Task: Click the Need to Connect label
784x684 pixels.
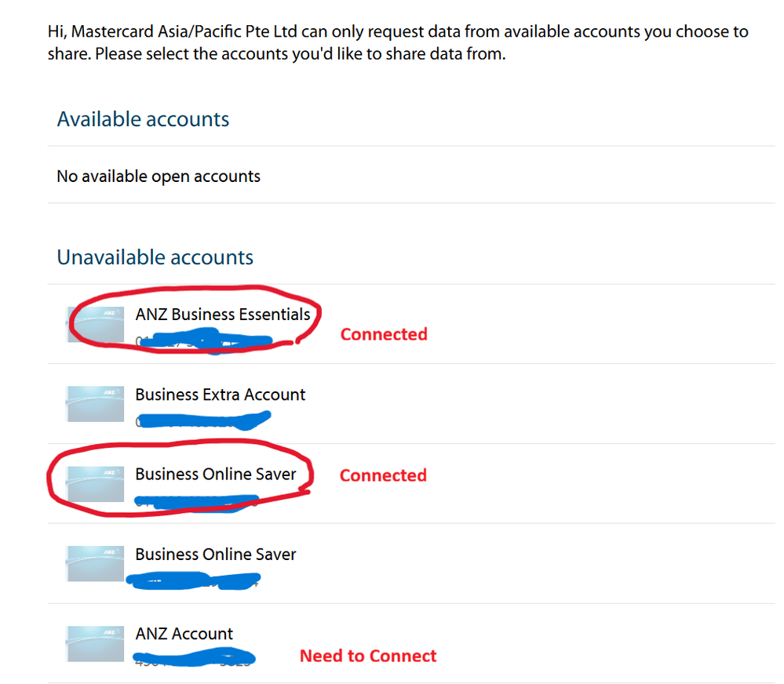Action: (x=368, y=656)
